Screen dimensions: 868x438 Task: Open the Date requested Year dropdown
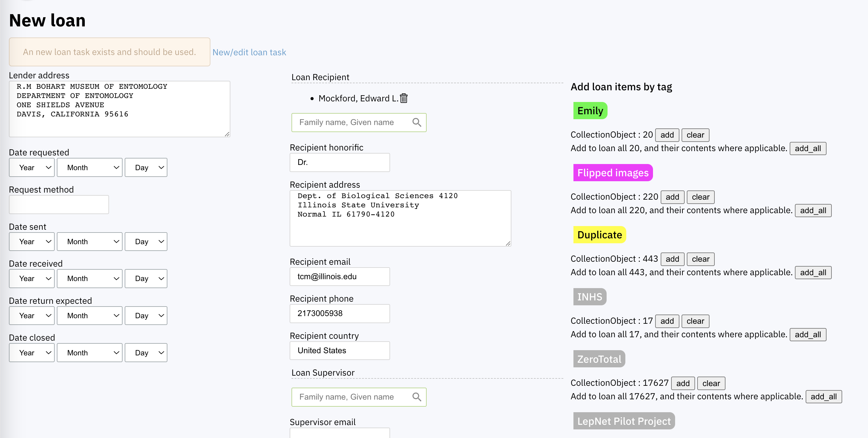[31, 167]
